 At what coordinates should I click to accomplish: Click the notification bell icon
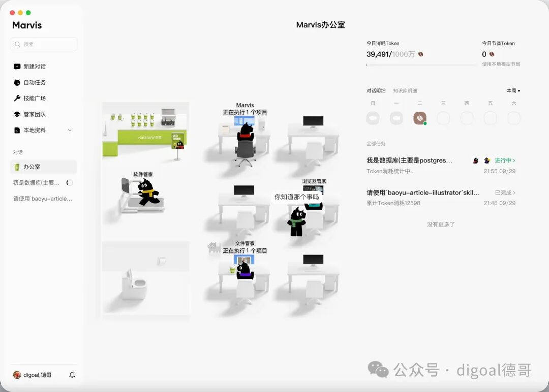point(72,375)
